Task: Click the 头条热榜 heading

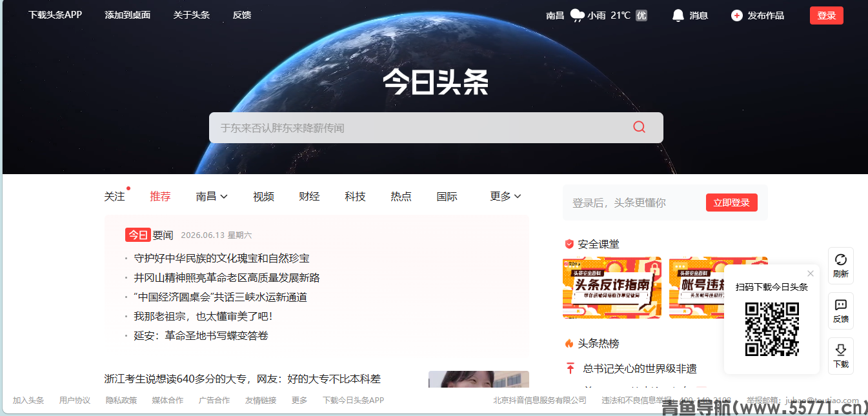Action: (599, 343)
